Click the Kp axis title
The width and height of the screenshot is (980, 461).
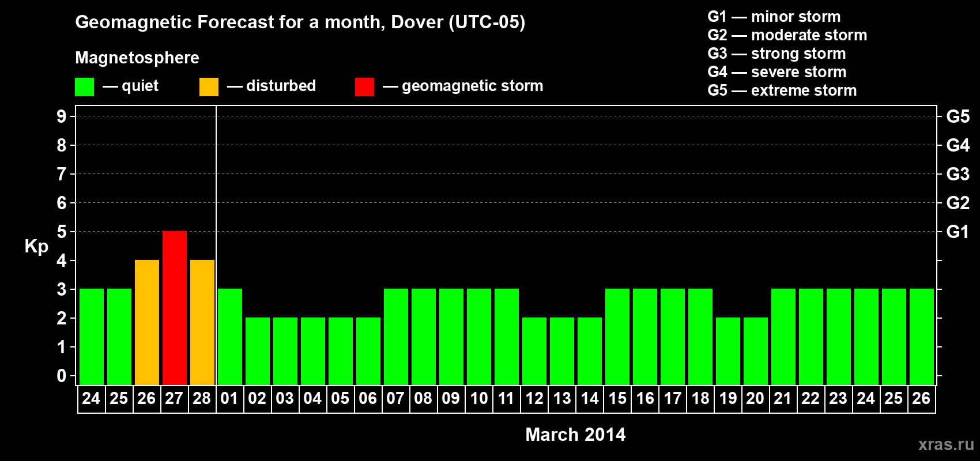(x=36, y=247)
